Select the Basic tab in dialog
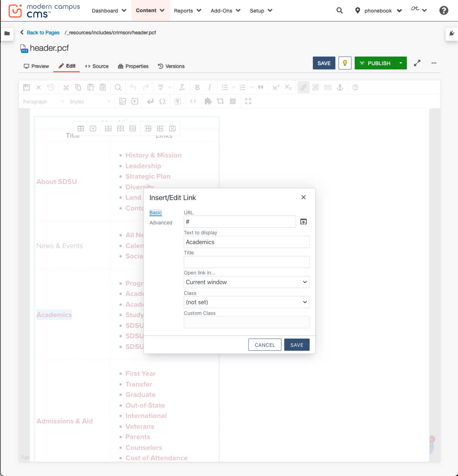The width and height of the screenshot is (458, 476). tap(156, 213)
